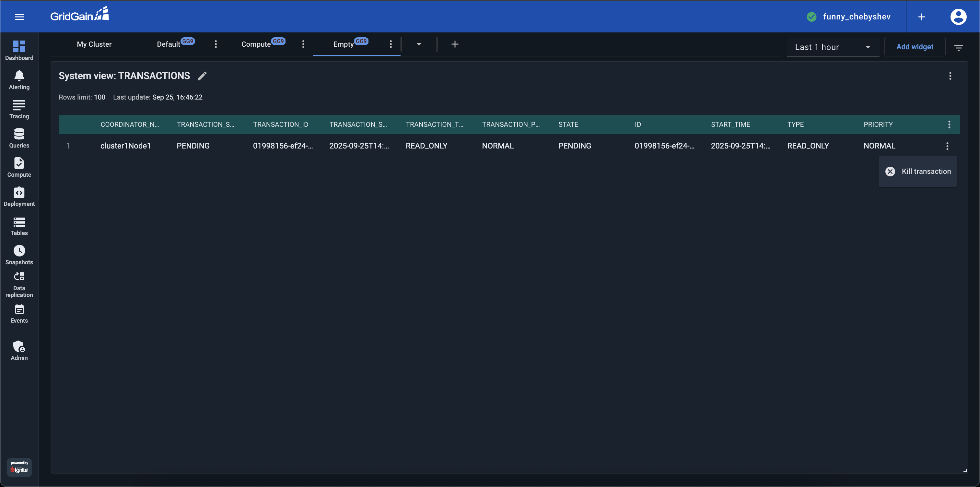Viewport: 980px width, 487px height.
Task: Click the funny_chebyshev cluster name
Action: click(856, 17)
